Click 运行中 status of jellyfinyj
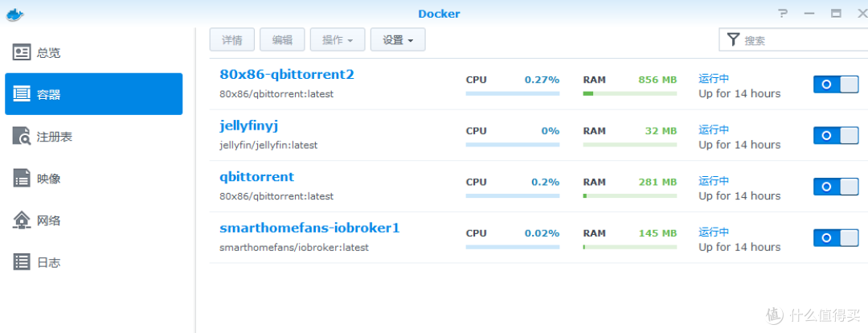 coord(714,129)
